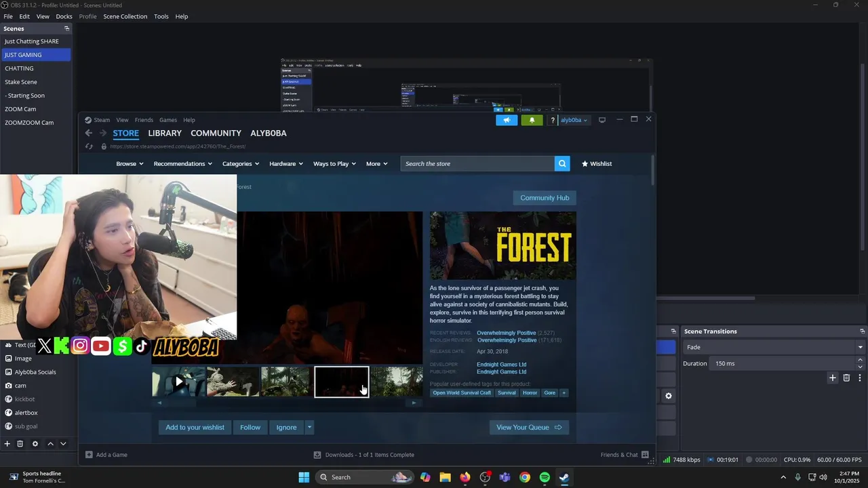This screenshot has width=868, height=488.
Task: Open the OBS File menu
Action: point(8,16)
